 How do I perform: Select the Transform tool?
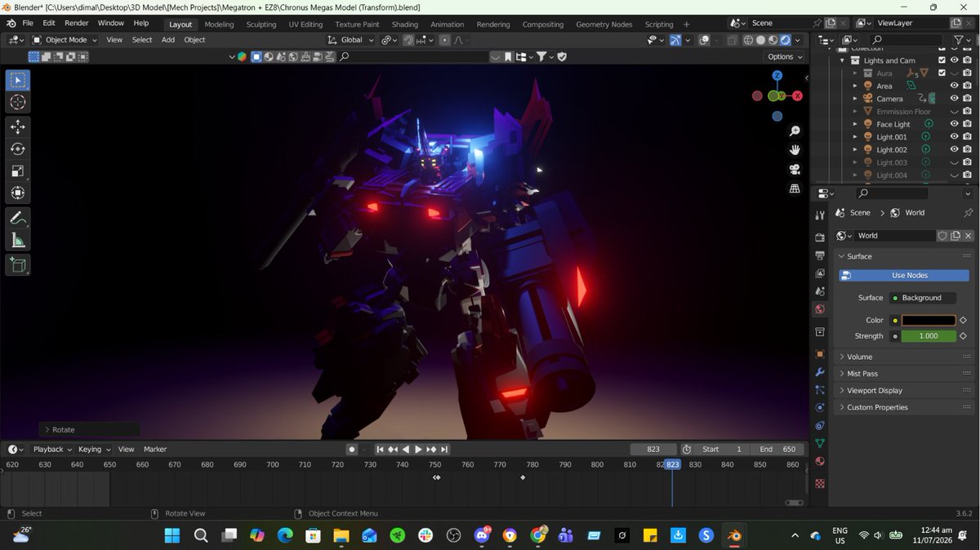pyautogui.click(x=18, y=193)
